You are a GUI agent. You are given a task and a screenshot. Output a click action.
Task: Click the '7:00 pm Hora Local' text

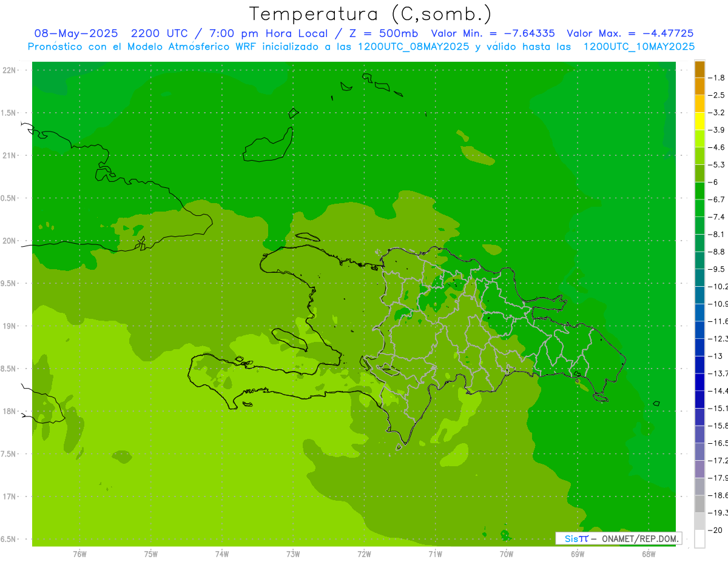coord(269,33)
